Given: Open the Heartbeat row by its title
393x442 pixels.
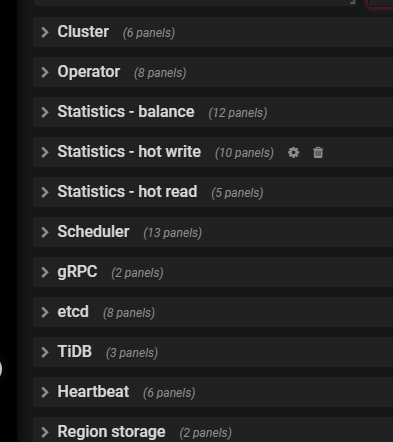Looking at the screenshot, I should (x=93, y=392).
